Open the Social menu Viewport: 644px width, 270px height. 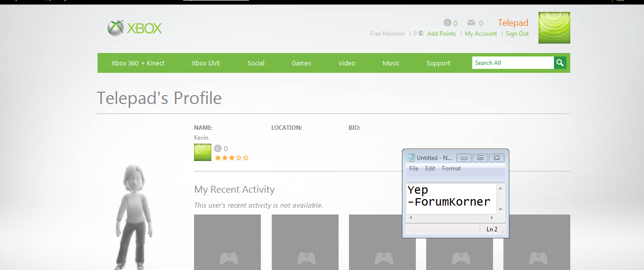point(256,63)
